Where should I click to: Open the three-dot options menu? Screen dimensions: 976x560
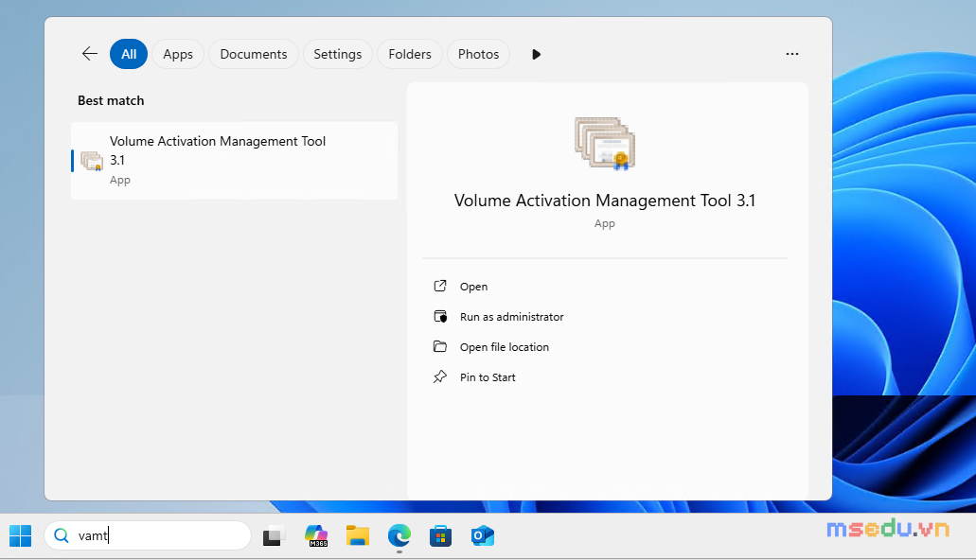791,54
